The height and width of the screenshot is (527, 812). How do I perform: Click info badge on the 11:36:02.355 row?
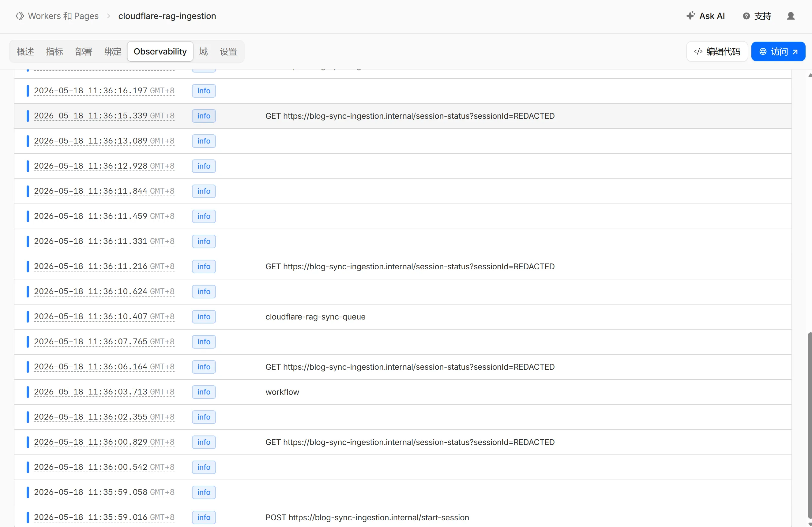click(204, 417)
